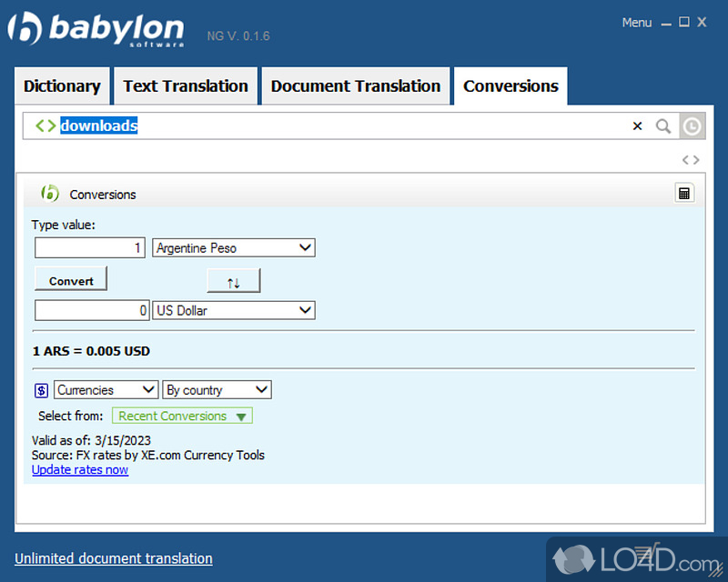Open the Document Translation tab

[356, 86]
